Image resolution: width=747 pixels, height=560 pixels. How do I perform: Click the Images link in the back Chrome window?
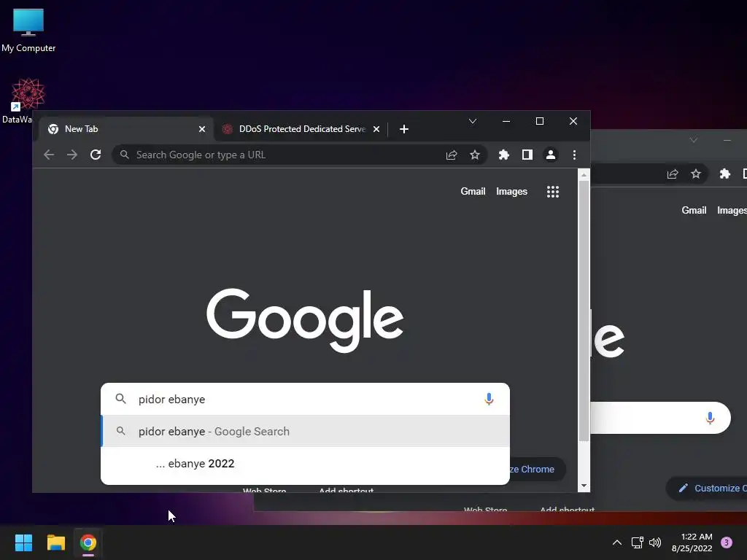(732, 211)
